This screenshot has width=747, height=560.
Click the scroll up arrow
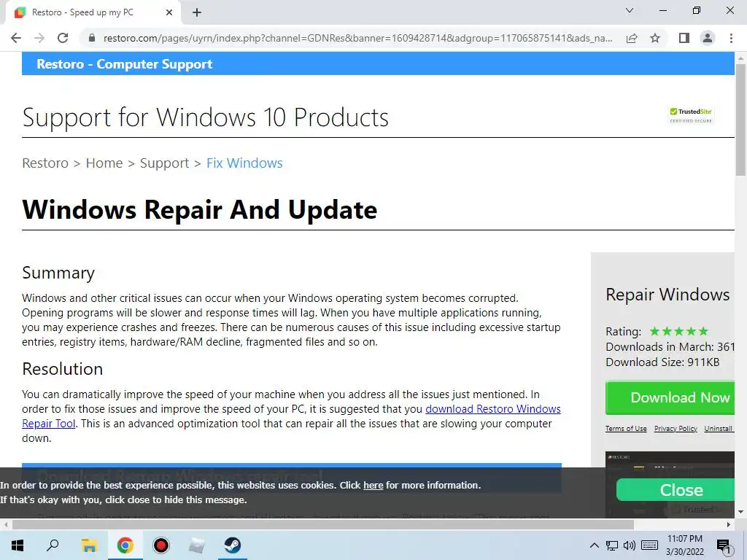pos(740,58)
